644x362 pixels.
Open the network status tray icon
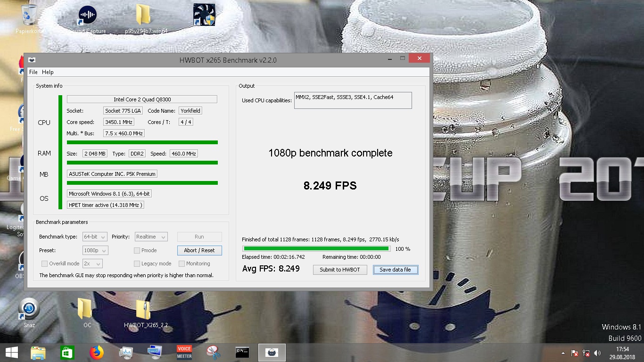pos(586,353)
